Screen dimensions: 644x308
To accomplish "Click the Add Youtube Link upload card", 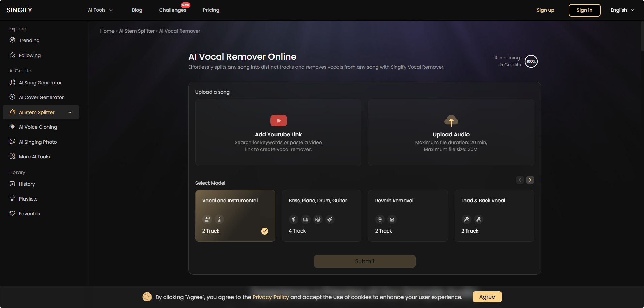I will click(278, 132).
